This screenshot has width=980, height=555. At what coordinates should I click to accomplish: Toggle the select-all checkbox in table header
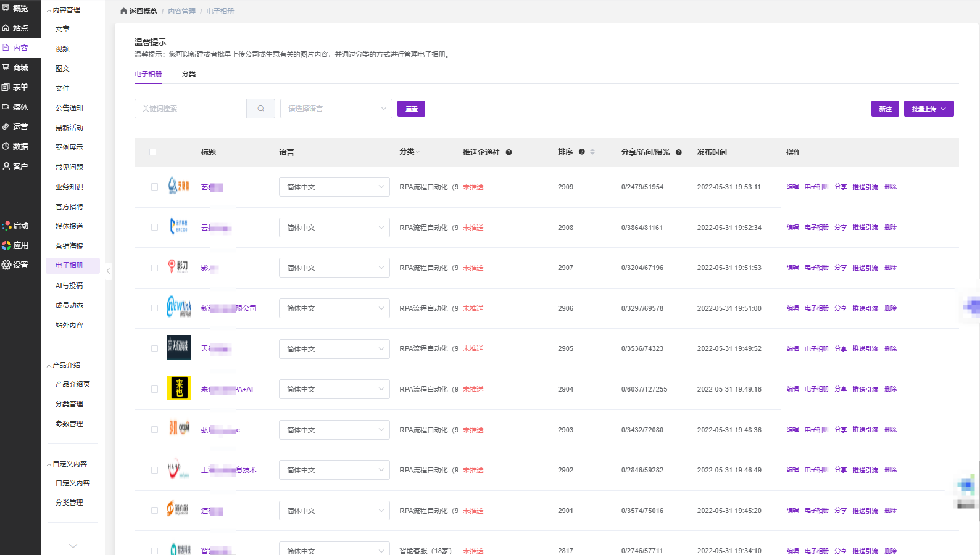[153, 152]
